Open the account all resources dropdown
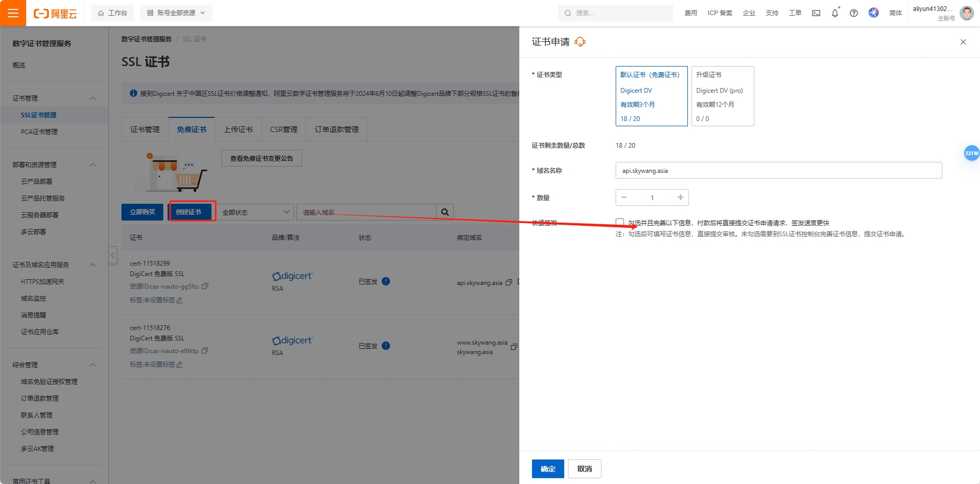Viewport: 980px width, 484px height. tap(176, 13)
